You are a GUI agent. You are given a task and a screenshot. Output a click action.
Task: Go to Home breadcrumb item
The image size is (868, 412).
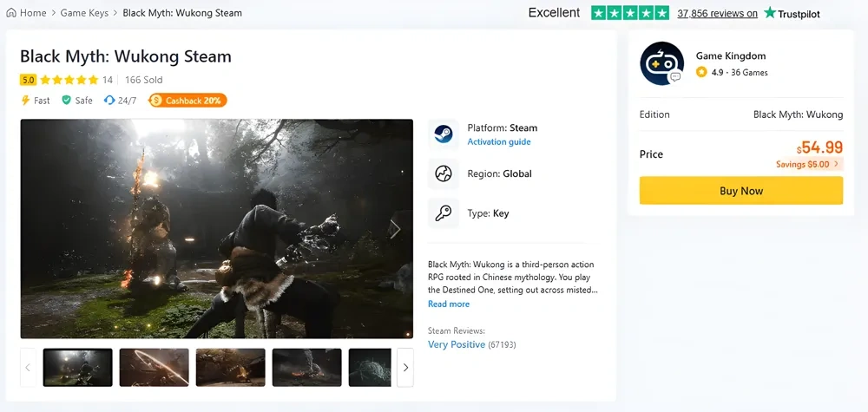33,13
